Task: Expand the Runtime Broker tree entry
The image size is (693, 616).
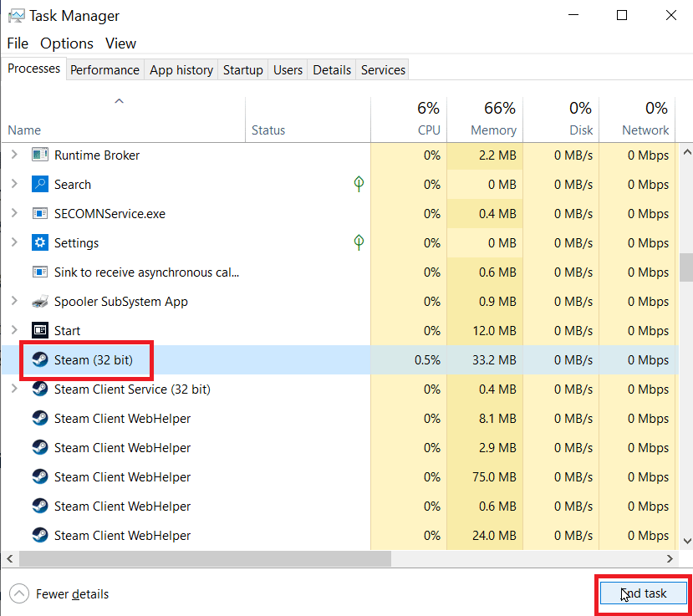Action: click(15, 155)
